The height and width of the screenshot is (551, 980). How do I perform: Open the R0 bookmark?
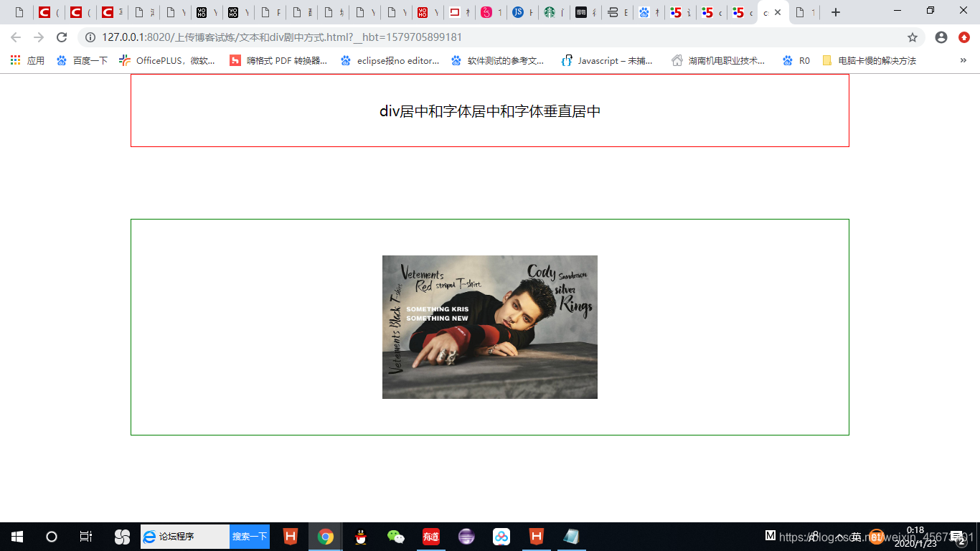point(796,61)
